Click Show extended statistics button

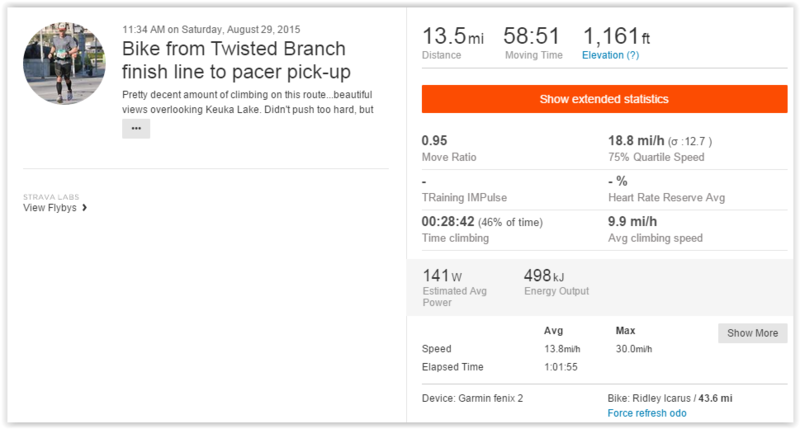(x=604, y=99)
